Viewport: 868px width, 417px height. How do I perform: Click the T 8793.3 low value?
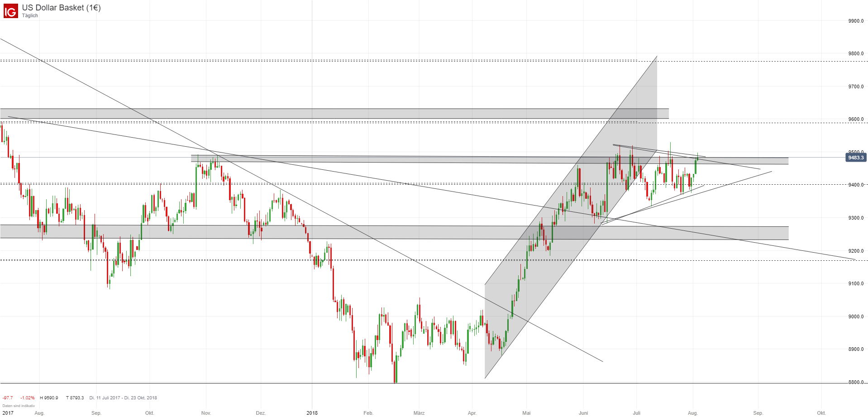pyautogui.click(x=75, y=398)
